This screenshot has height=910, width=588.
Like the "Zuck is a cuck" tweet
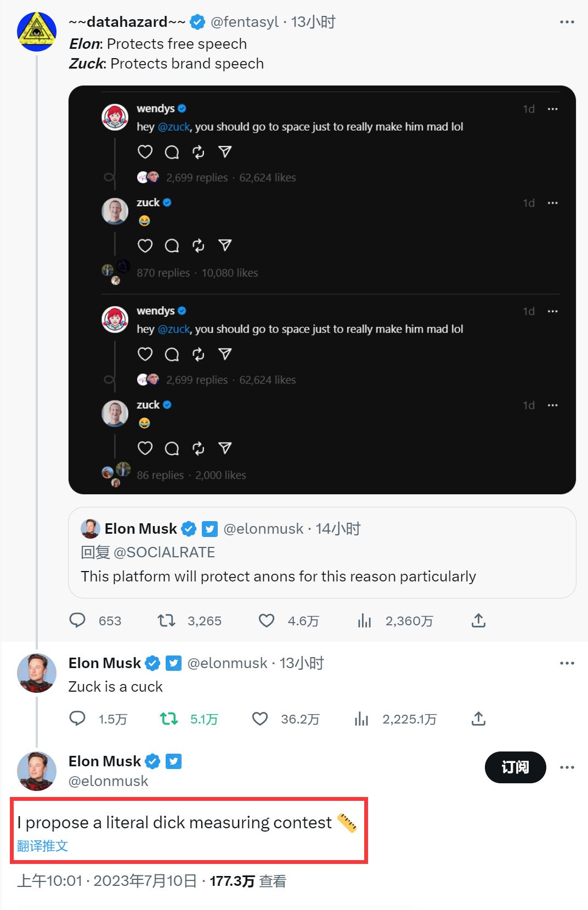click(x=259, y=719)
